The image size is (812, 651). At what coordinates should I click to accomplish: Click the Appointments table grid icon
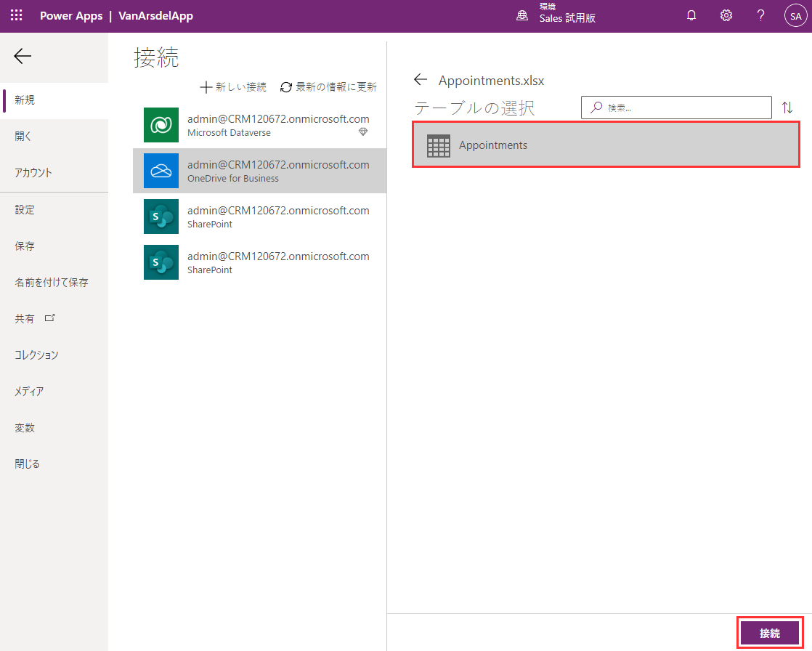coord(438,145)
